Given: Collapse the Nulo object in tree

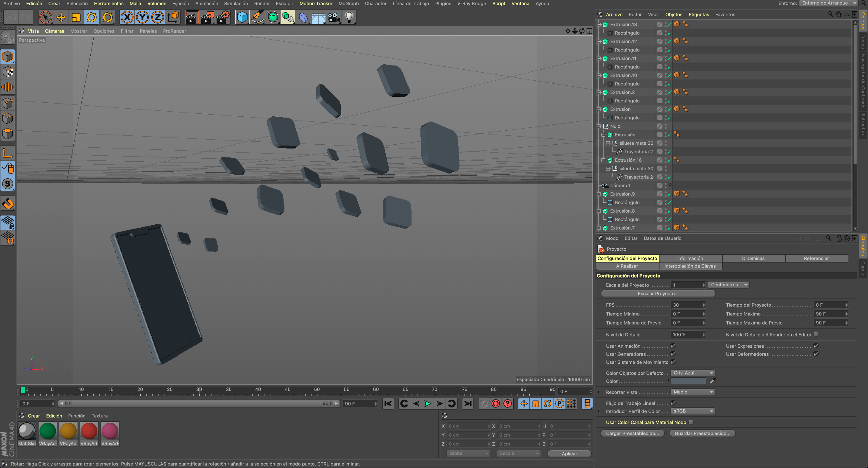Looking at the screenshot, I should pos(599,126).
